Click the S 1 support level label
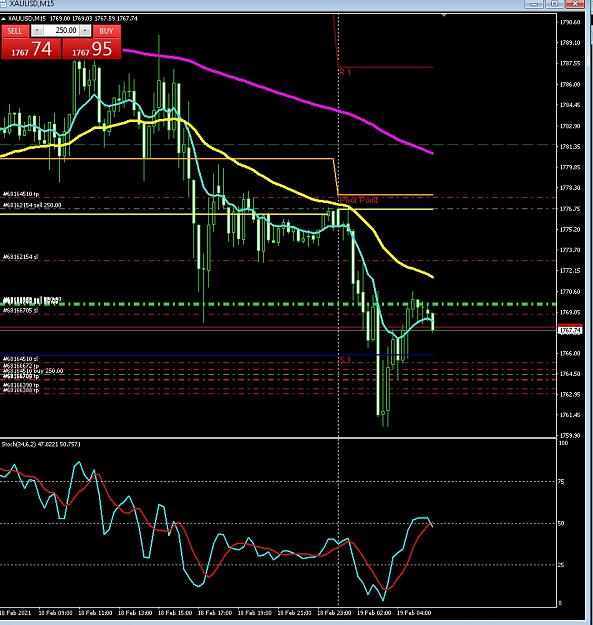 tap(345, 360)
